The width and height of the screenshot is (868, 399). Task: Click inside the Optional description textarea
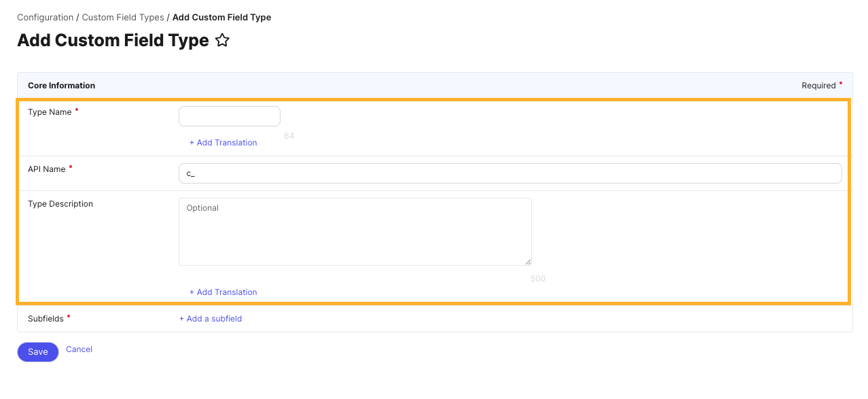pyautogui.click(x=355, y=231)
